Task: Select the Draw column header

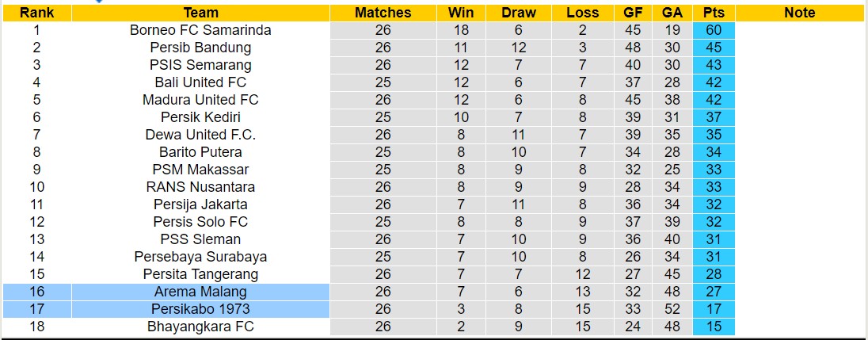Action: click(x=519, y=13)
